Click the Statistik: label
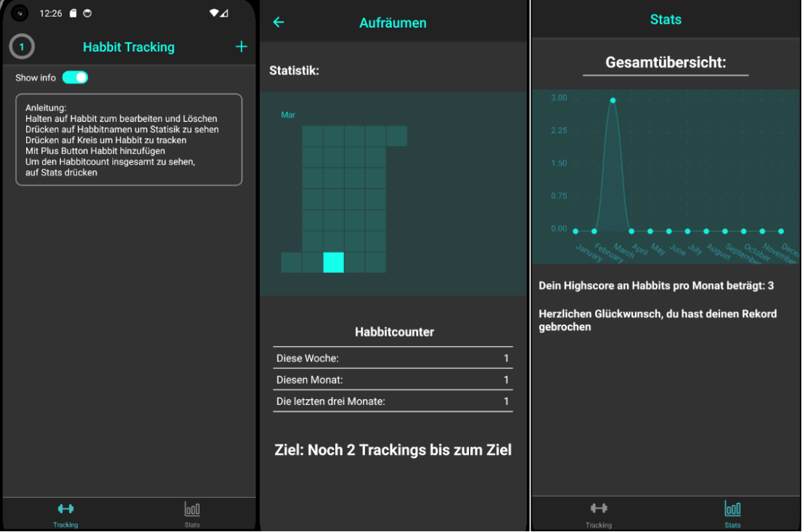Viewport: 802px width, 532px height. pyautogui.click(x=294, y=70)
